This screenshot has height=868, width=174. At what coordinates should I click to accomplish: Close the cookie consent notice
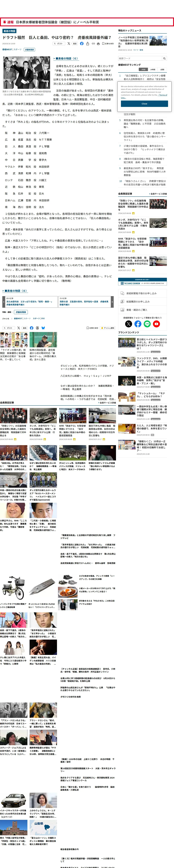tap(144, 104)
